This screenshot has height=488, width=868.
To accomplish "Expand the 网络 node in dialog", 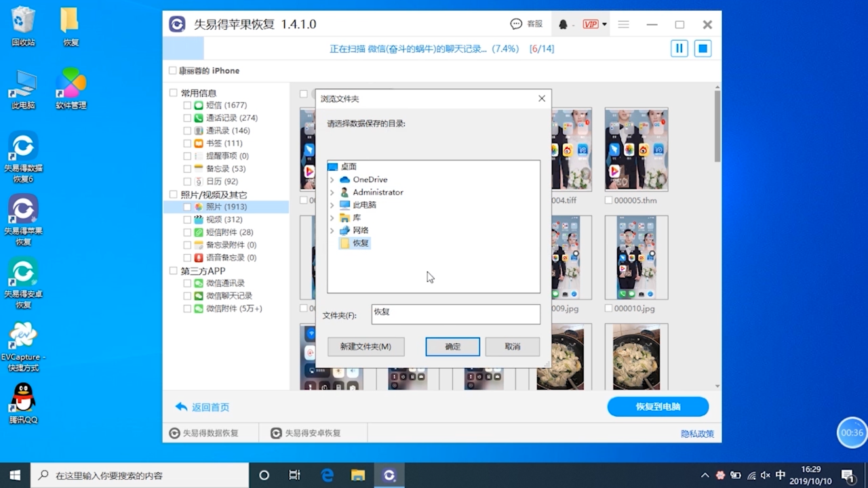I will point(332,230).
